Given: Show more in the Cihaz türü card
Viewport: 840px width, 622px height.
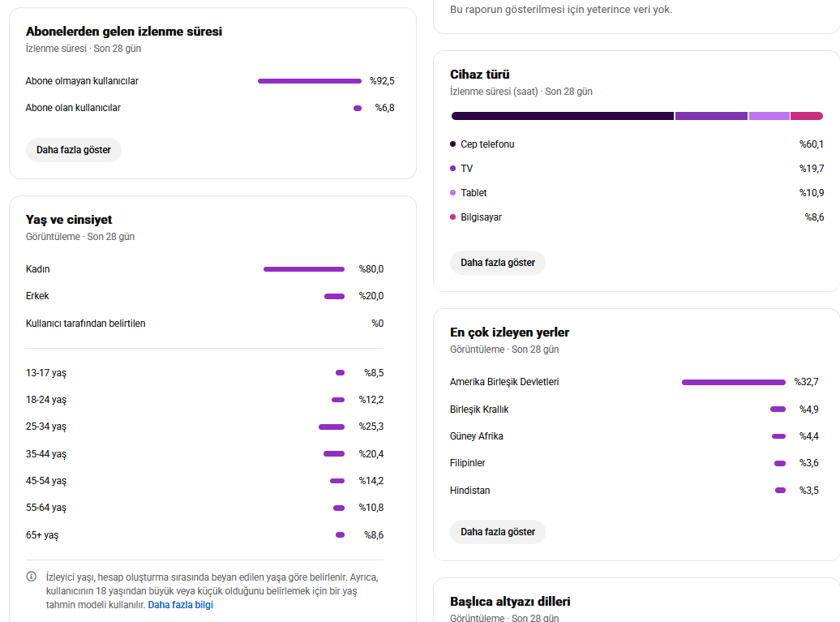Looking at the screenshot, I should click(x=498, y=263).
